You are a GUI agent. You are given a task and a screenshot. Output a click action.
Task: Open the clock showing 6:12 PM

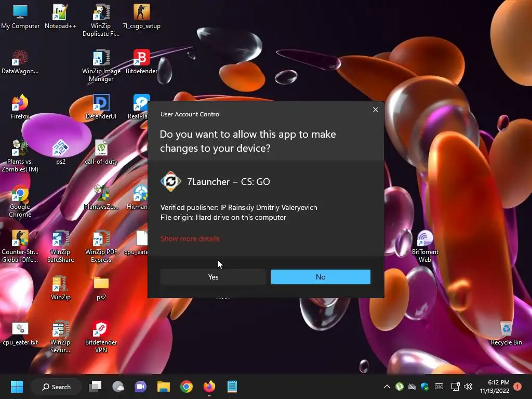(x=495, y=387)
